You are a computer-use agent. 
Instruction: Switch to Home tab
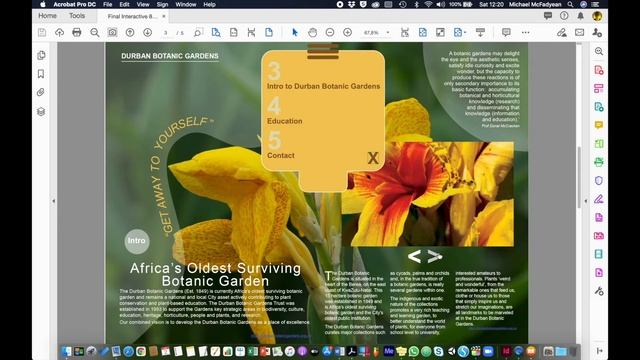pos(47,16)
